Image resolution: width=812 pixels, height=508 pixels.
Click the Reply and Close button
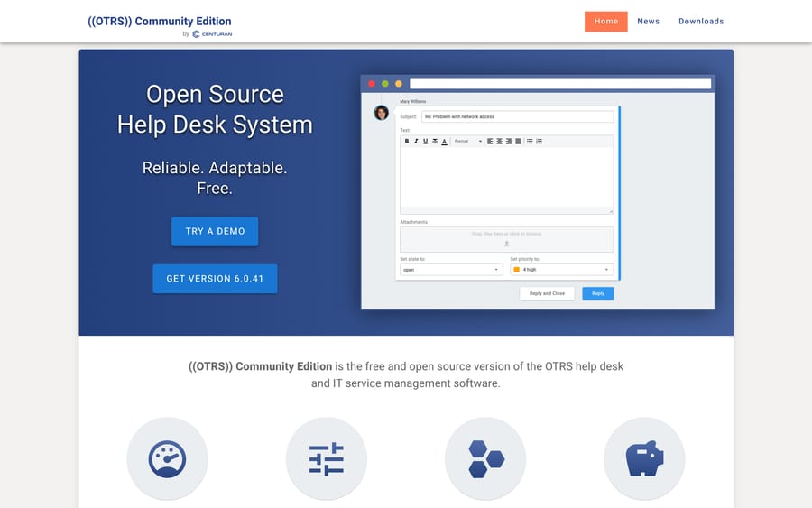coord(547,293)
